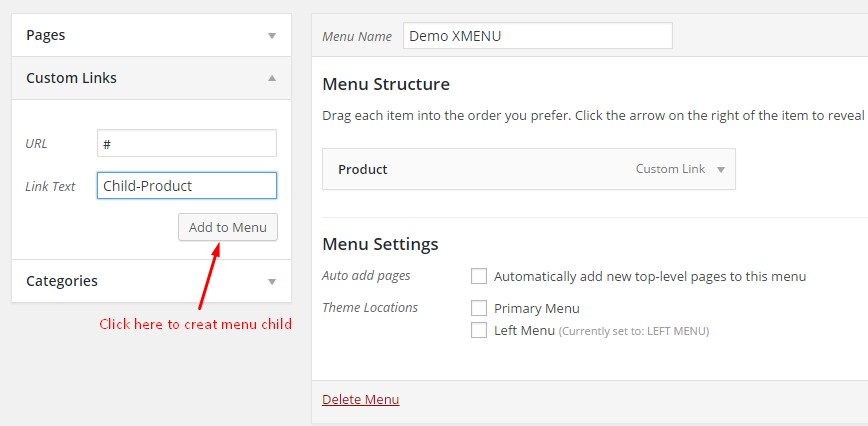
Task: Click the Custom Links panel title
Action: coord(71,78)
